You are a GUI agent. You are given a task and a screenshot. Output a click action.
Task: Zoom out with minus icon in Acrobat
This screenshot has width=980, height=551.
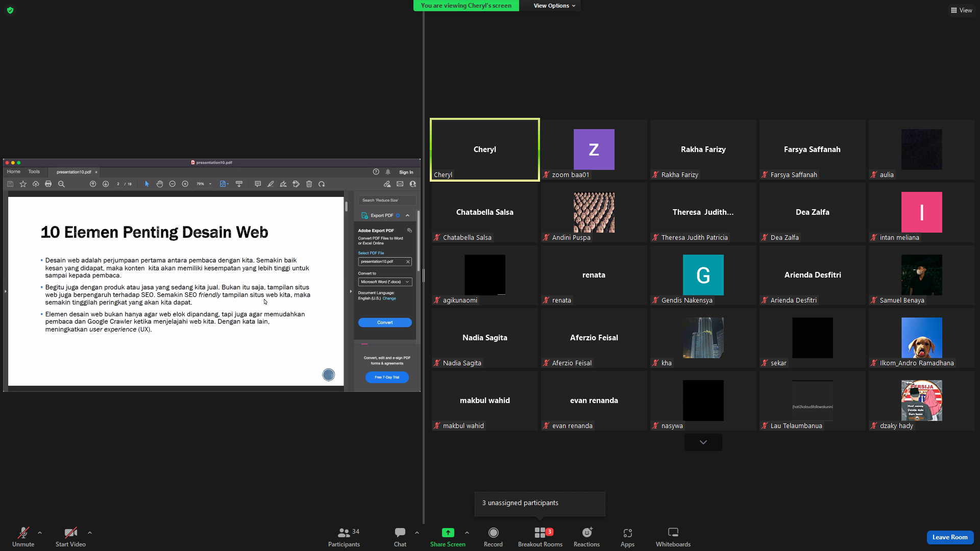[x=173, y=184]
